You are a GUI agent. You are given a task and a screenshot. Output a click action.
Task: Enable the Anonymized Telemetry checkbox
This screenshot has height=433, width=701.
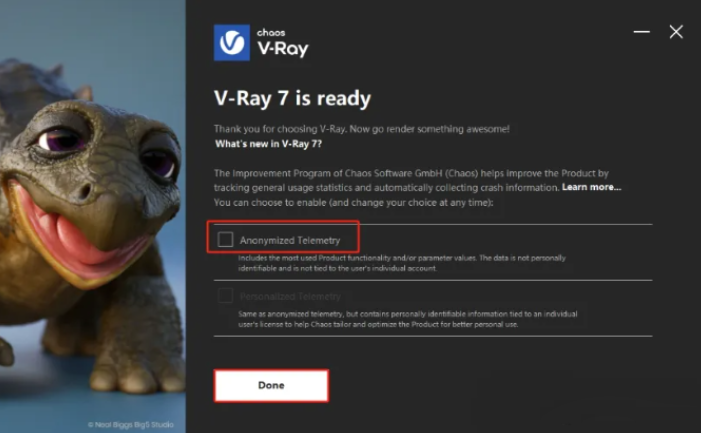(x=225, y=240)
